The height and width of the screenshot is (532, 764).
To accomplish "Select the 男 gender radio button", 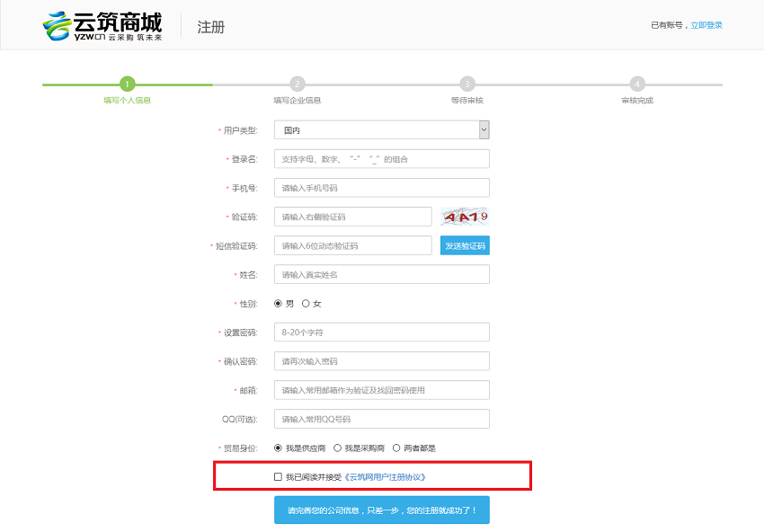I will click(279, 304).
